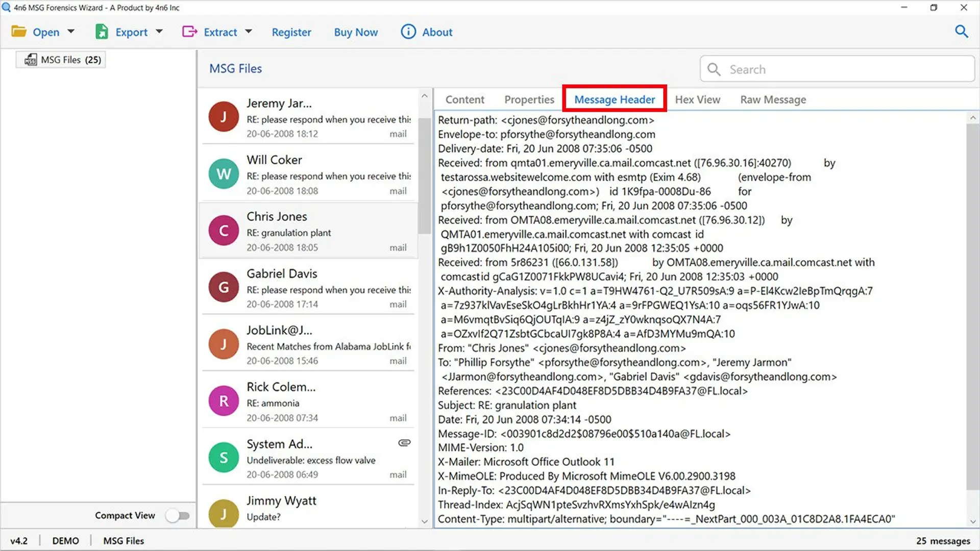This screenshot has width=980, height=551.
Task: Click the toolbar search magnifier icon
Action: coord(961,32)
